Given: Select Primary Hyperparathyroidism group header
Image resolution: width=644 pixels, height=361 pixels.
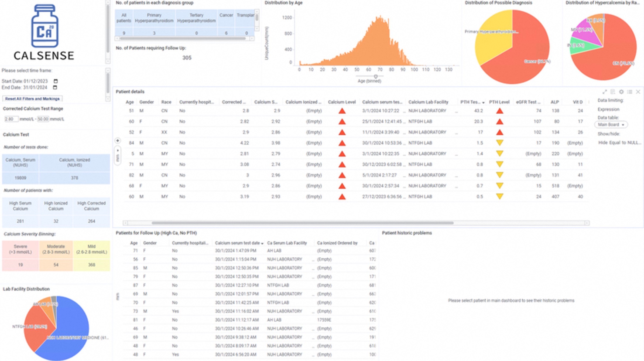Looking at the screenshot, I should (154, 18).
